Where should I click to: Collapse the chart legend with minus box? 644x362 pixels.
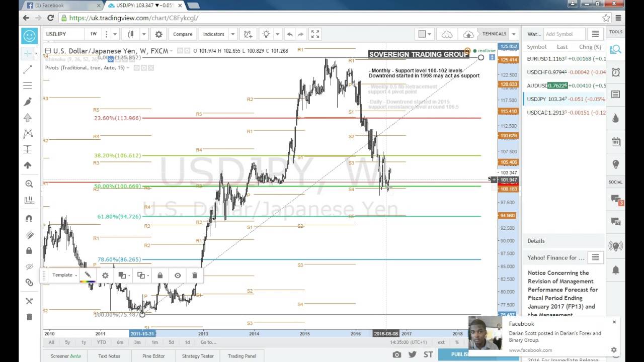[x=48, y=51]
